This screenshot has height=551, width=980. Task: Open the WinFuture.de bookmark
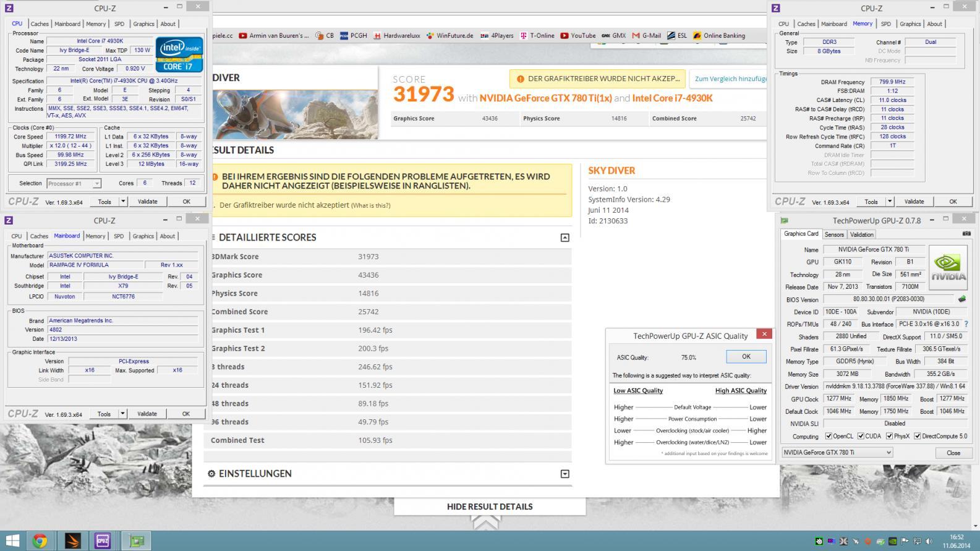pyautogui.click(x=450, y=36)
